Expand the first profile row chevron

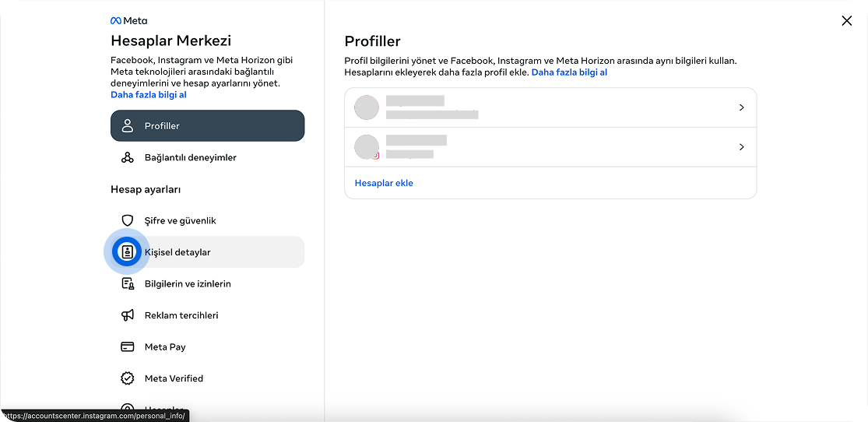click(x=741, y=107)
